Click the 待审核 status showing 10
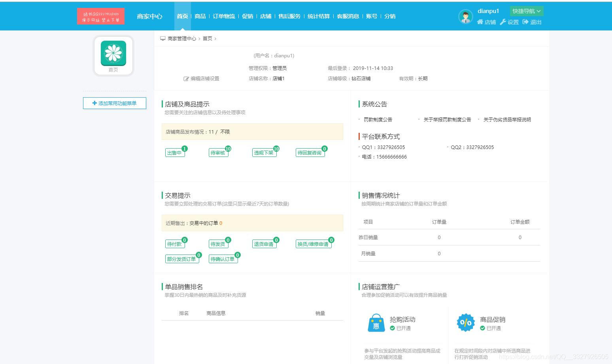This screenshot has height=364, width=612. [218, 153]
